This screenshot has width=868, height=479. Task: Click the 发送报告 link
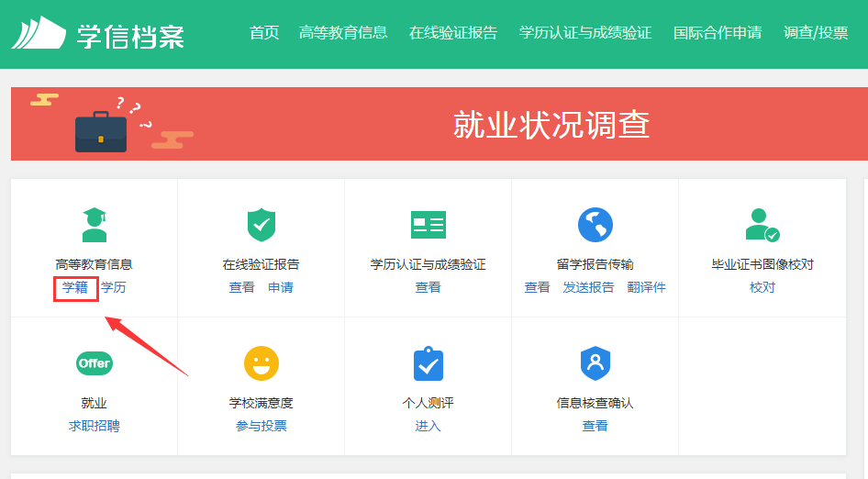[x=588, y=287]
